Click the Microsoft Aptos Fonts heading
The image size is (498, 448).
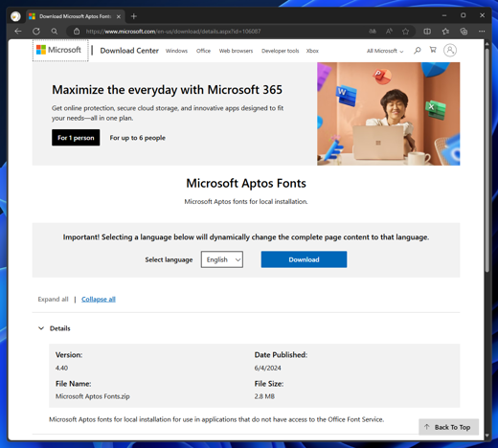click(x=246, y=183)
